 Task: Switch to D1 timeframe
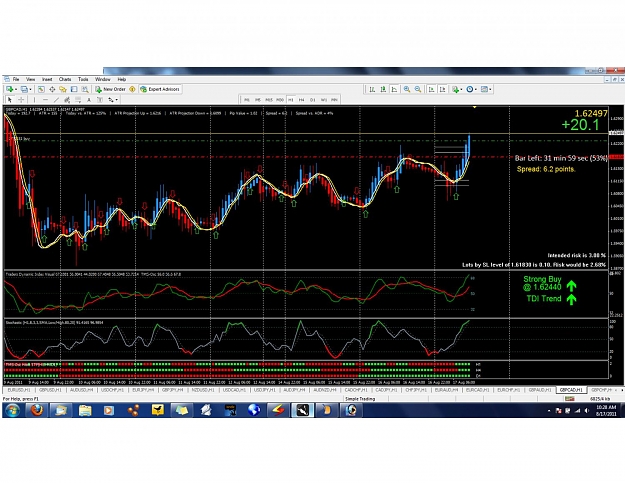click(312, 100)
